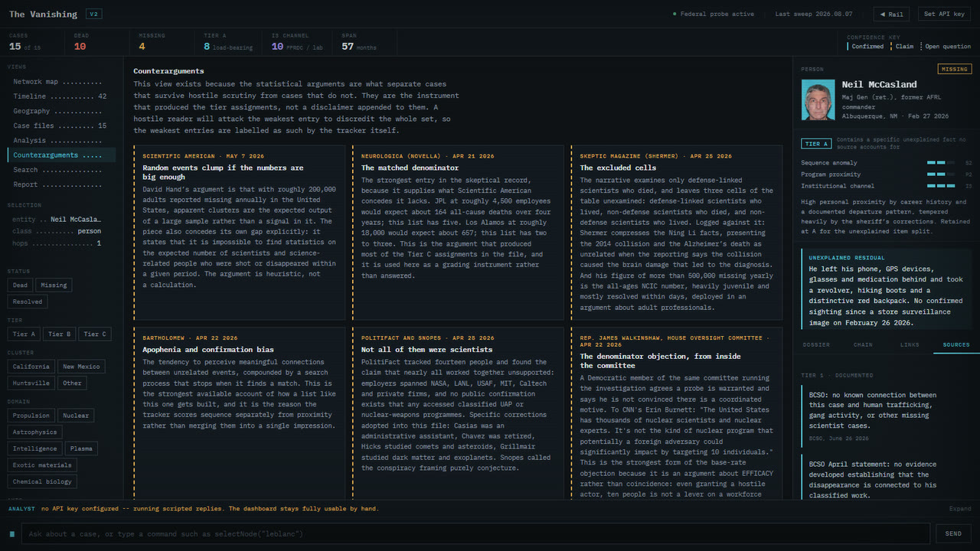Collapse the Rail panel button
Viewport: 980px width, 551px height.
click(x=891, y=14)
